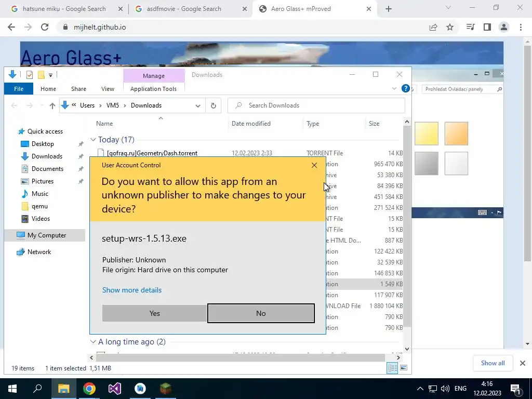Viewport: 532px width, 399px height.
Task: Pick the orange color swatch on page
Action: 456,134
